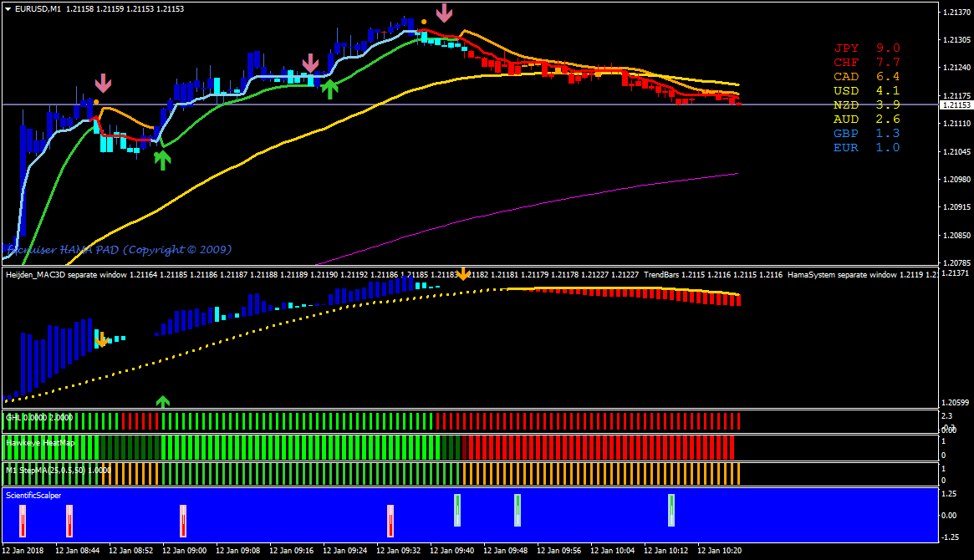Click the first red ScientificScalper signal bar
974x560 pixels.
coord(23,520)
